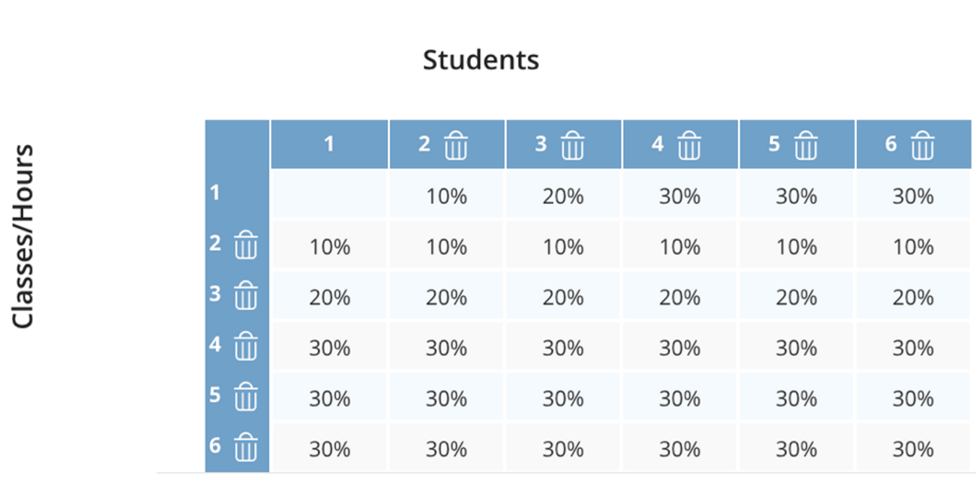Edit discount for 5 classes, 5 students
Image resolution: width=980 pixels, height=477 pixels.
coord(796,398)
